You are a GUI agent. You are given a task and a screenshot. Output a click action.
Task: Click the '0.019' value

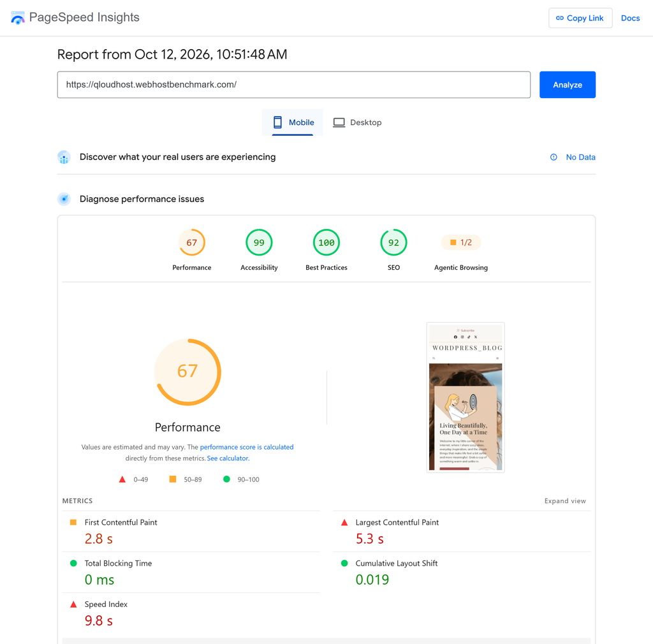click(372, 580)
